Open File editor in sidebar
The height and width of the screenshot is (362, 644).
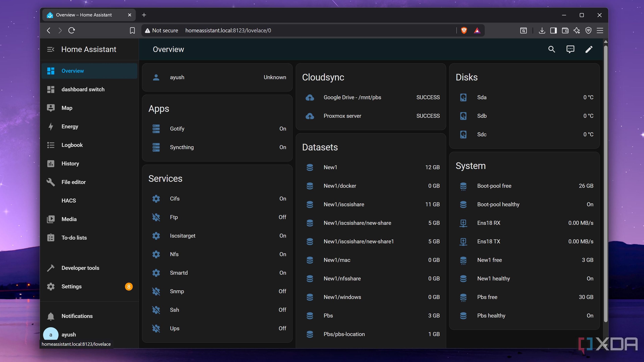click(x=89, y=182)
